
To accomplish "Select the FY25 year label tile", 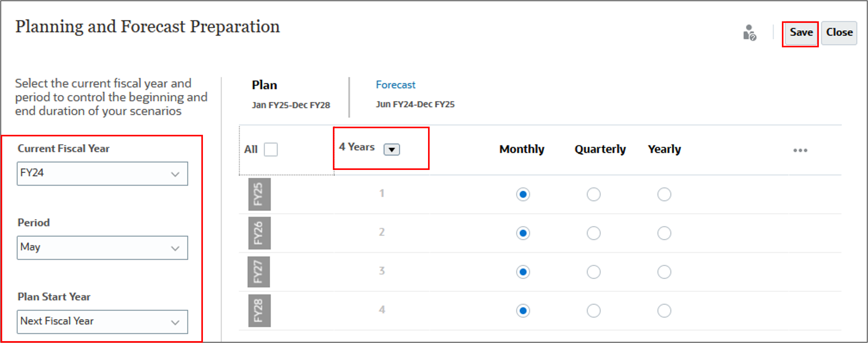I will coord(259,194).
